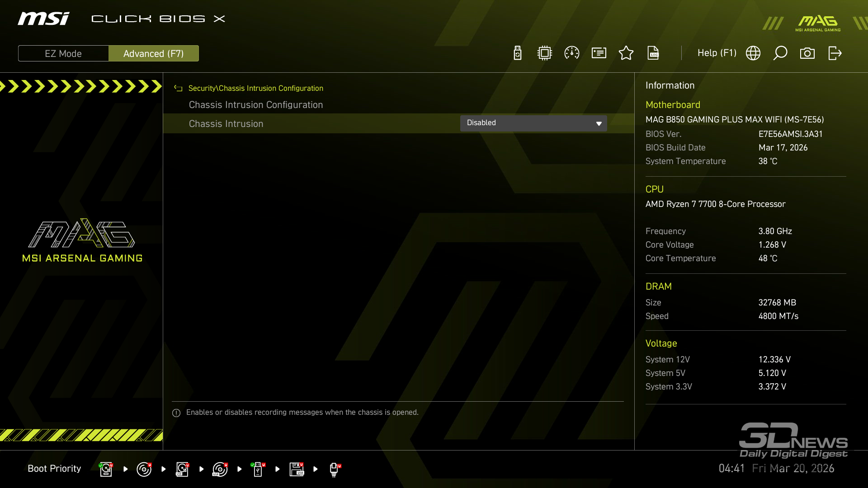Screen dimensions: 868x488
Task: Click the dropdown arrow next to Disabled
Action: coord(599,123)
